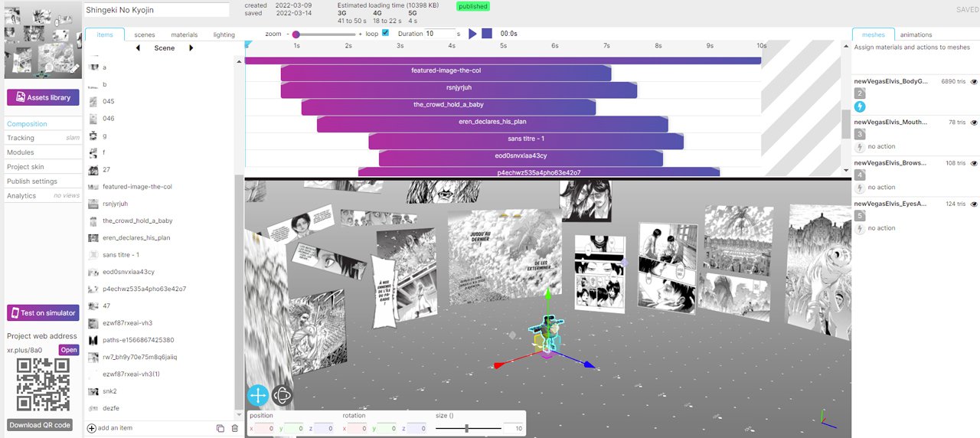
Task: Click the published status badge
Action: 474,6
